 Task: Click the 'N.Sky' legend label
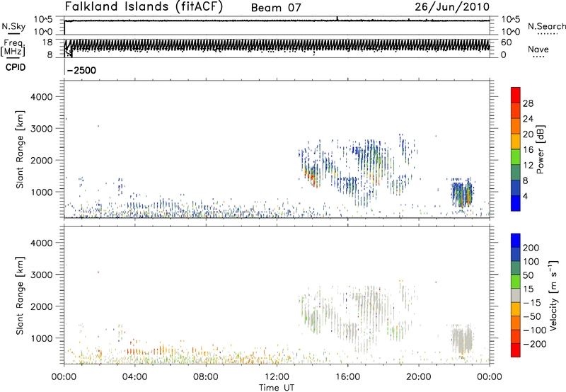pyautogui.click(x=13, y=26)
